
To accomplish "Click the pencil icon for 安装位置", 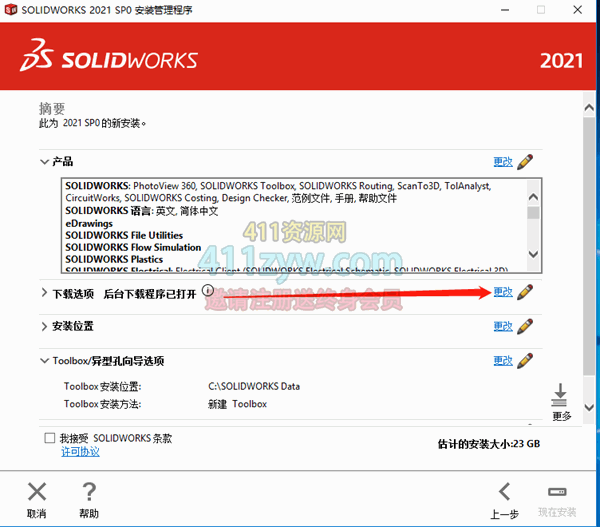I will click(x=525, y=326).
